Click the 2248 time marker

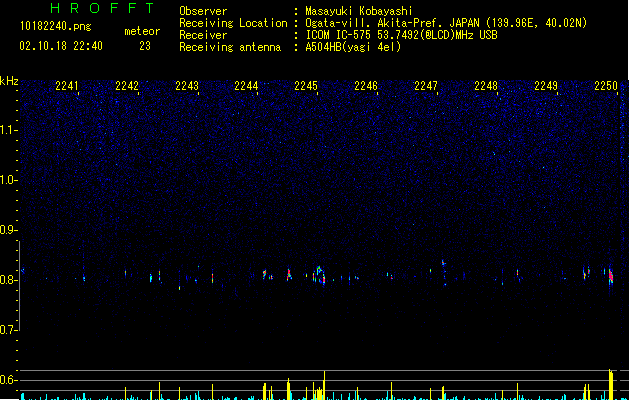click(486, 86)
